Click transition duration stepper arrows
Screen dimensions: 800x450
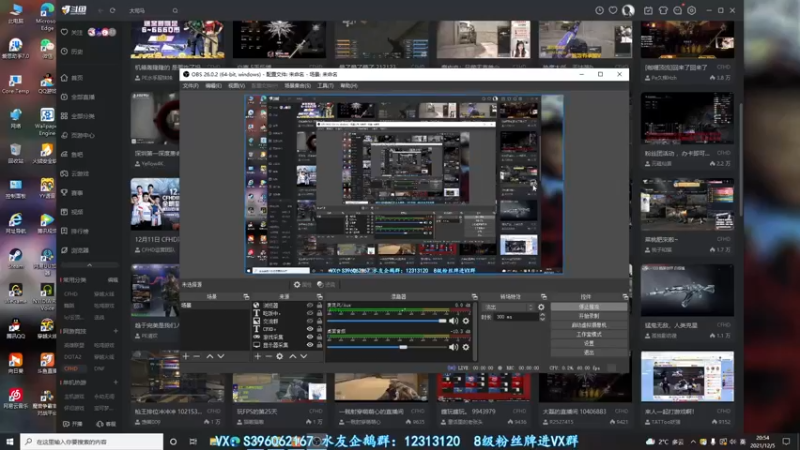pos(542,317)
